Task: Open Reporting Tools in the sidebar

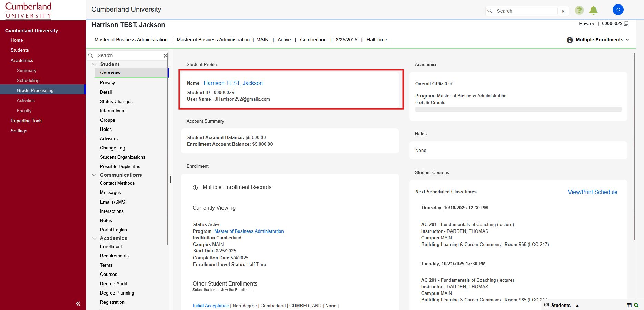Action: pos(27,121)
